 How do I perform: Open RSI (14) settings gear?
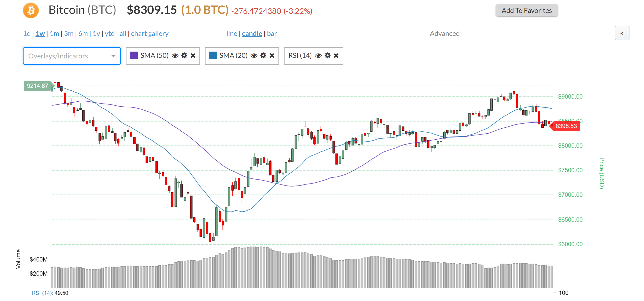point(327,55)
